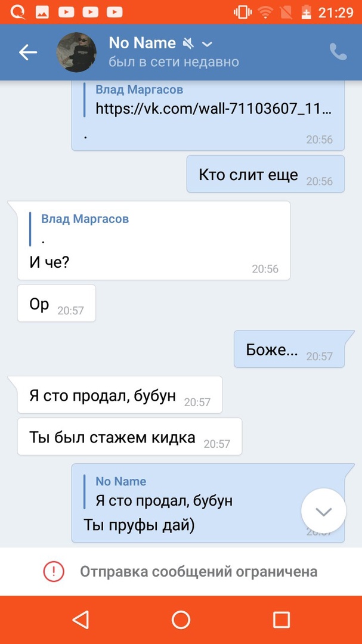Tap the red restriction warning icon
362x644 pixels.
54,572
